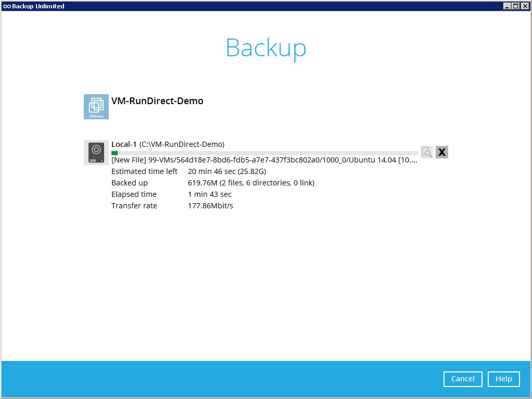Click the Estimated time left value

(226, 171)
